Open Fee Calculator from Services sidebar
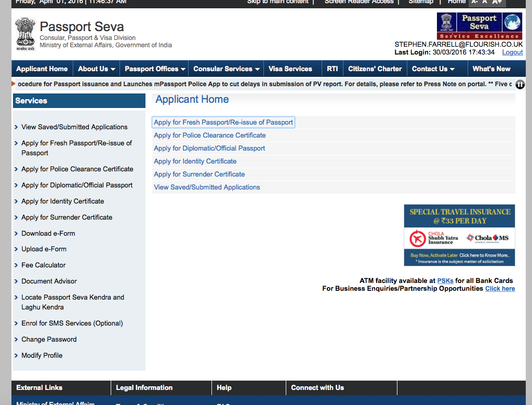This screenshot has width=532, height=405. pyautogui.click(x=44, y=265)
